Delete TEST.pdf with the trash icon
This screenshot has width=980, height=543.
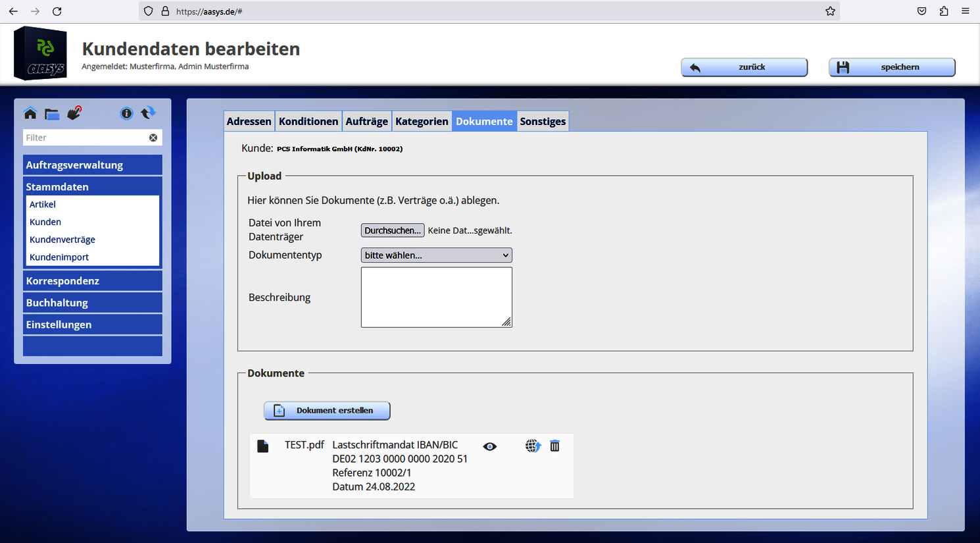(554, 446)
